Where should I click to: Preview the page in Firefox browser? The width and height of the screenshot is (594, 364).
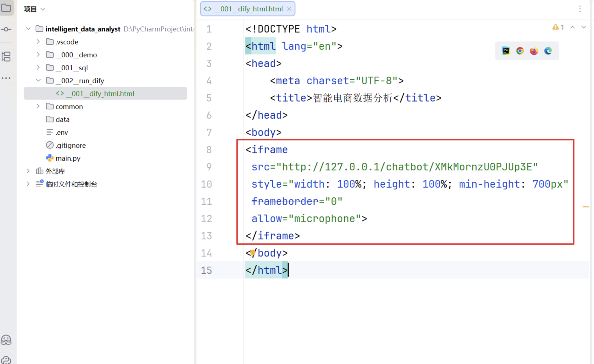(x=534, y=51)
